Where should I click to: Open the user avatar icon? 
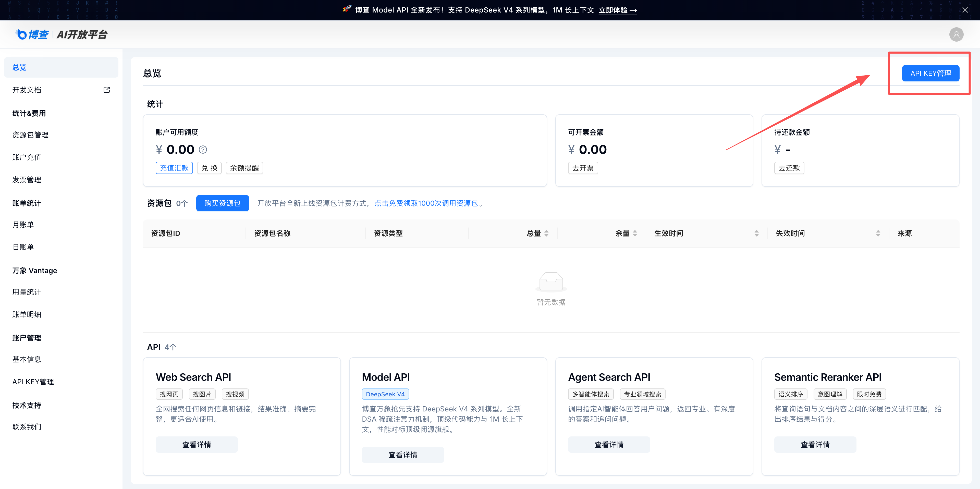[956, 35]
